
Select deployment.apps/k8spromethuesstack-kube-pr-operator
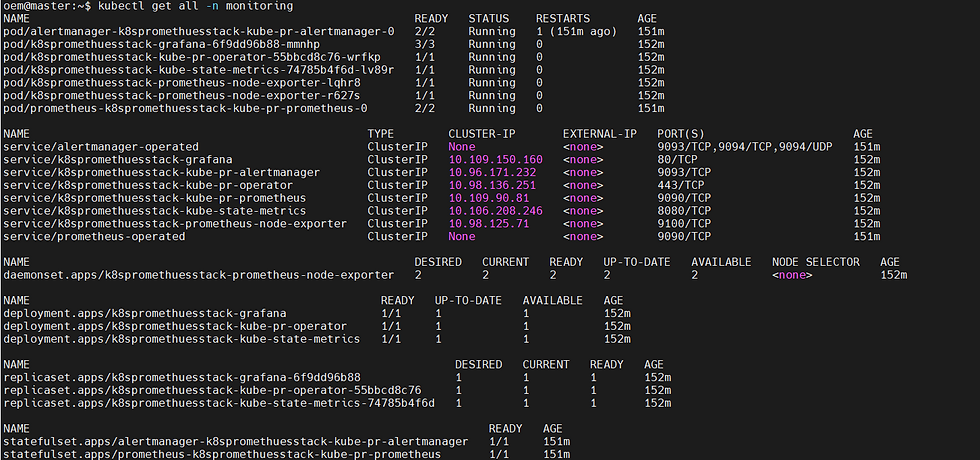click(x=175, y=326)
